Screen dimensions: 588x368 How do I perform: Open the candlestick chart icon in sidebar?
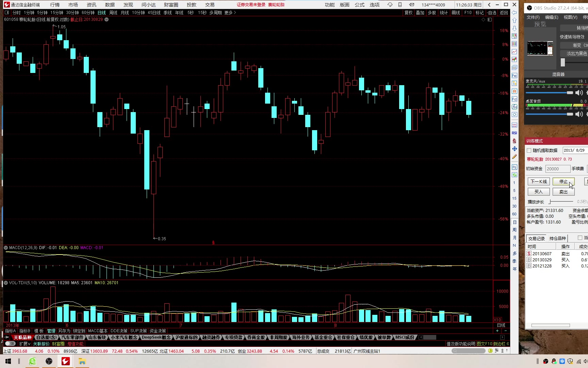tap(514, 60)
